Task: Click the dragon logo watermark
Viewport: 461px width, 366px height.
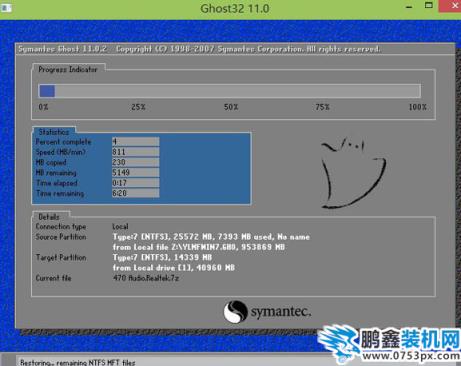Action: [339, 344]
